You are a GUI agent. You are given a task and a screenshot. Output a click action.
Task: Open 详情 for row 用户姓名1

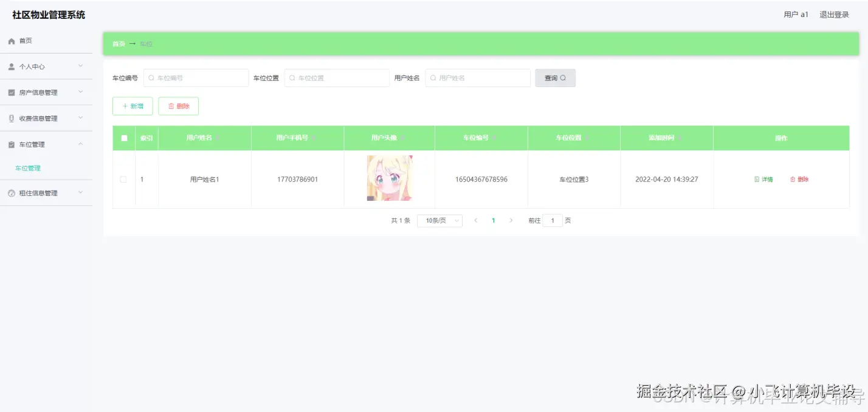[x=763, y=180]
